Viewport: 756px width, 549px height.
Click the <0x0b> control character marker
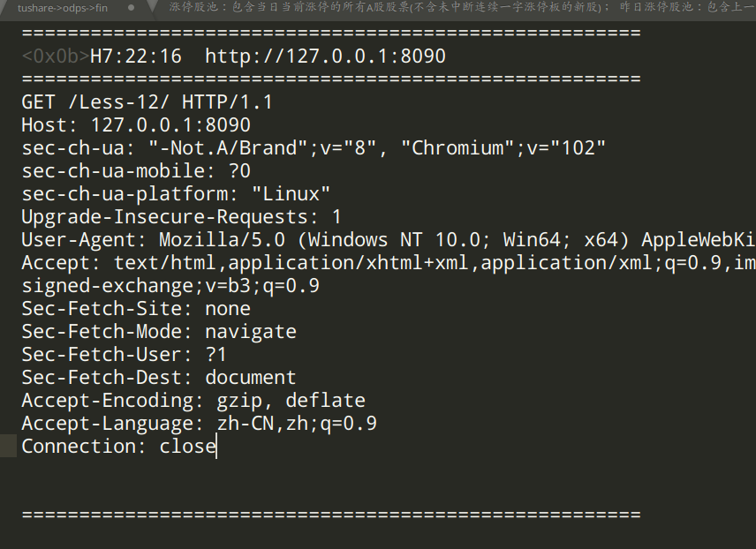56,56
